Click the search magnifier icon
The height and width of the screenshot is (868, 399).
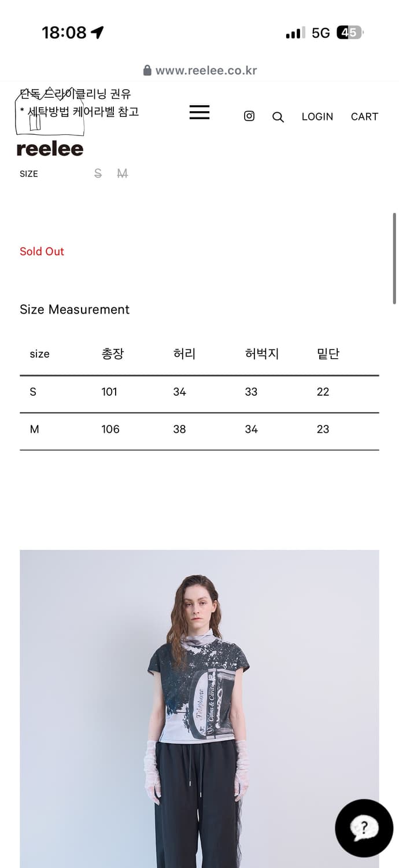click(x=278, y=117)
